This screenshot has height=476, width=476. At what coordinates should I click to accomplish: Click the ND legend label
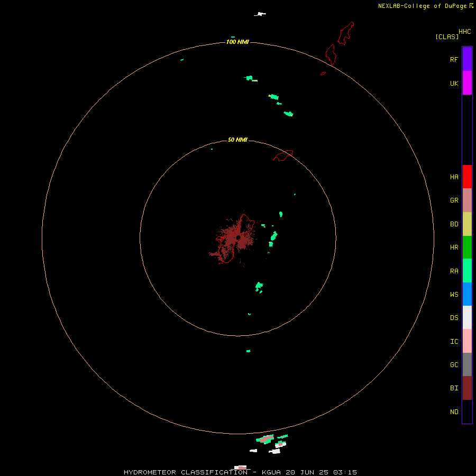[x=454, y=412]
